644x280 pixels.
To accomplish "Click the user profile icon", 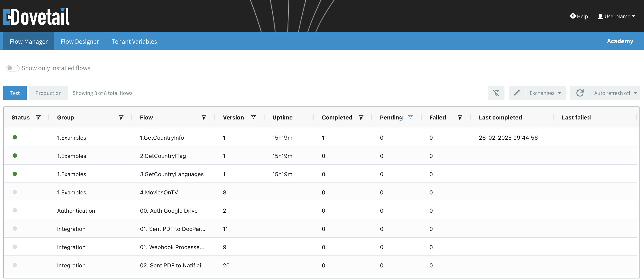I will point(600,17).
